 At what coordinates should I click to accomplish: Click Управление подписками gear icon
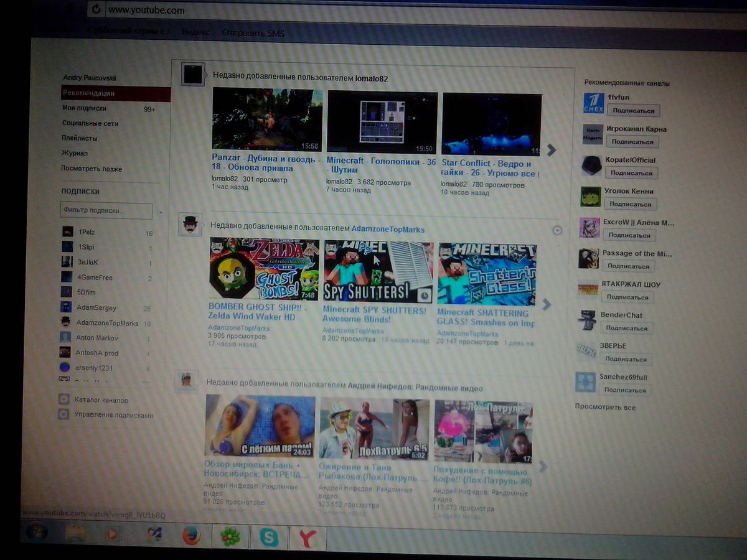click(63, 414)
